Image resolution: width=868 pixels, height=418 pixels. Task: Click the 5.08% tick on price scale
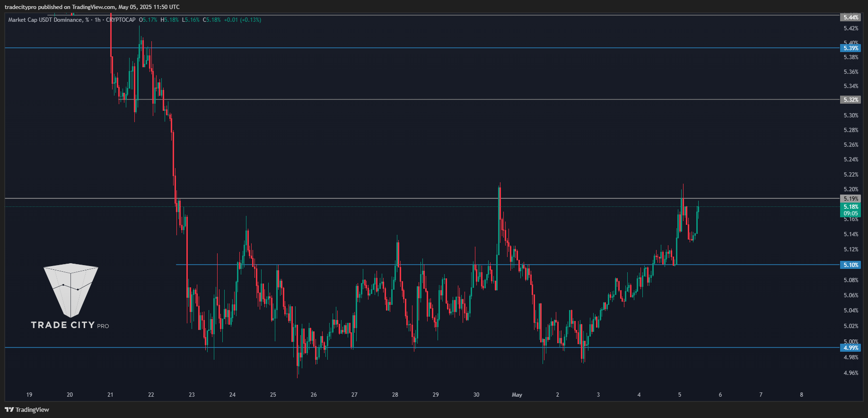pos(850,280)
